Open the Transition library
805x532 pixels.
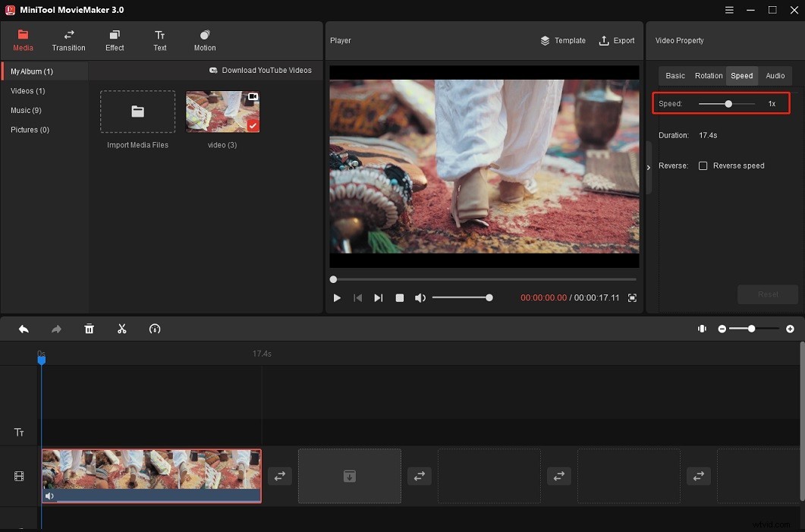(x=68, y=40)
